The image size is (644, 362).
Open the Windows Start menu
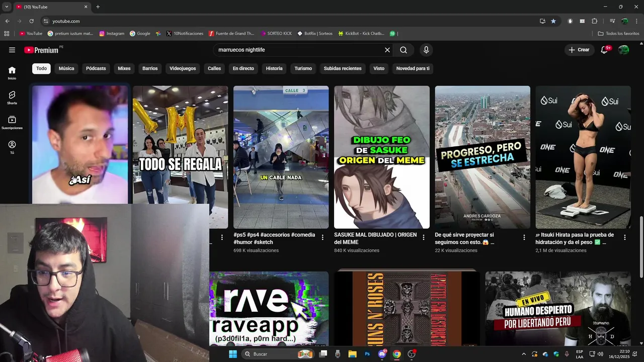tap(232, 354)
